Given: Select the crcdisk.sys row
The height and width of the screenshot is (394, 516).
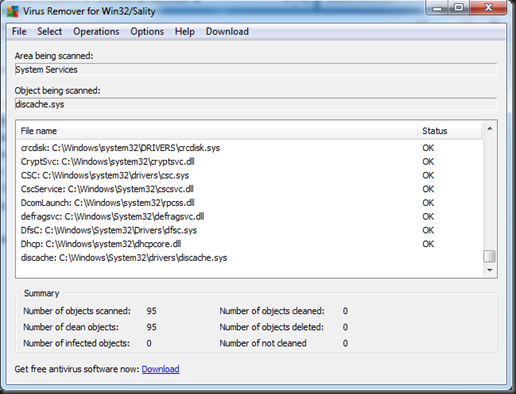Looking at the screenshot, I should 250,148.
